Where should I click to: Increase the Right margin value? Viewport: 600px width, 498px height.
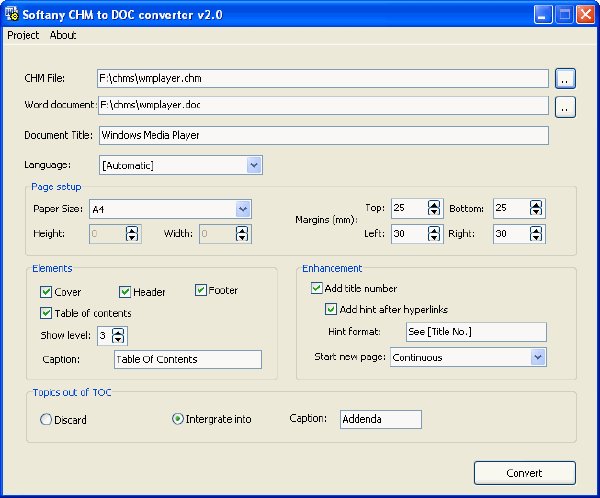[536, 230]
